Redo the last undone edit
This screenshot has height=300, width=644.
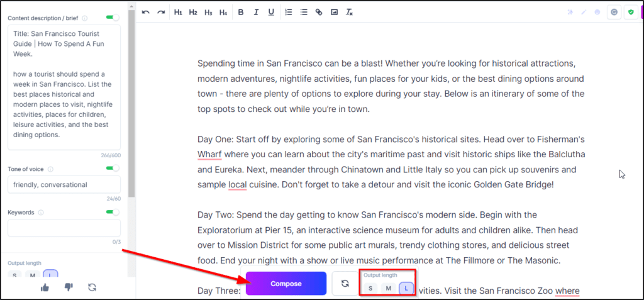click(161, 12)
